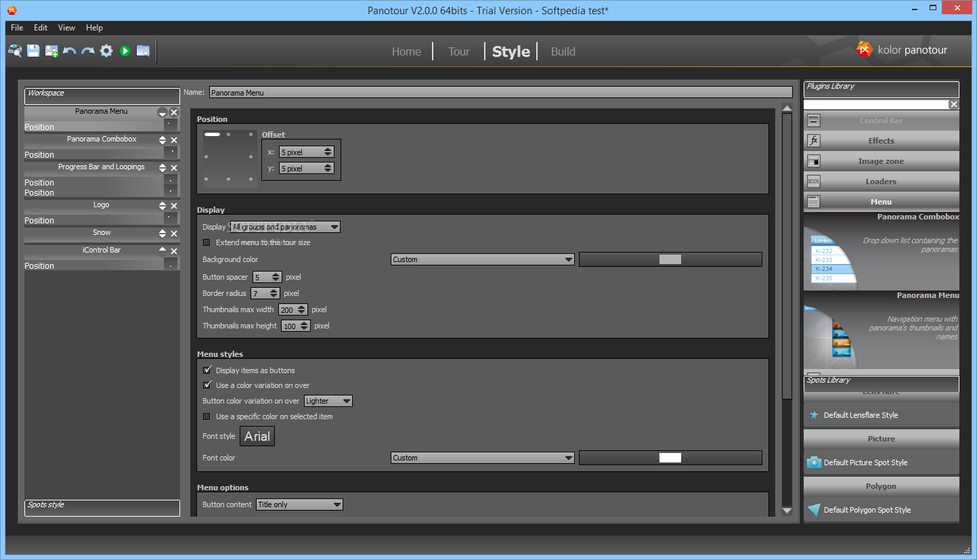Uncheck Display items as buttons

coord(207,370)
